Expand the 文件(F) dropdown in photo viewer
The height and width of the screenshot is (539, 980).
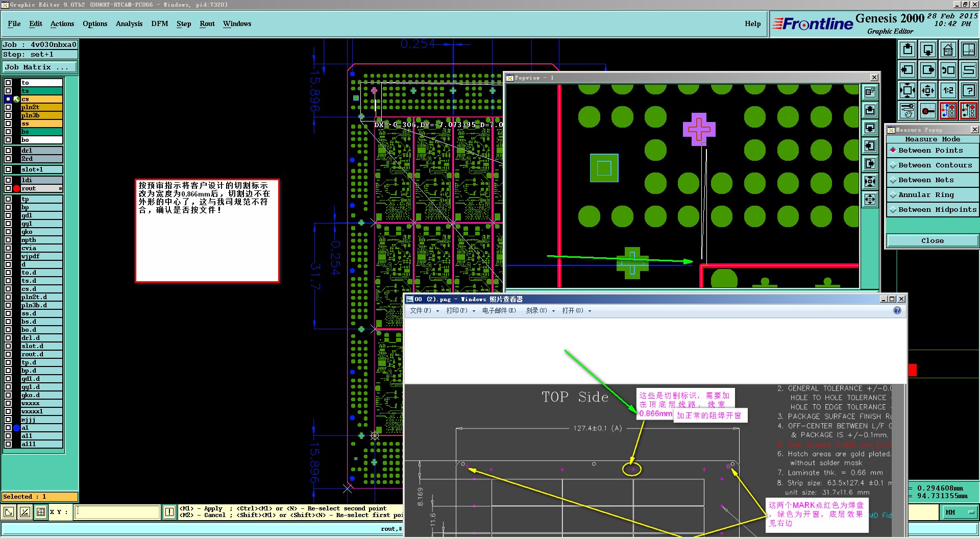pos(425,310)
